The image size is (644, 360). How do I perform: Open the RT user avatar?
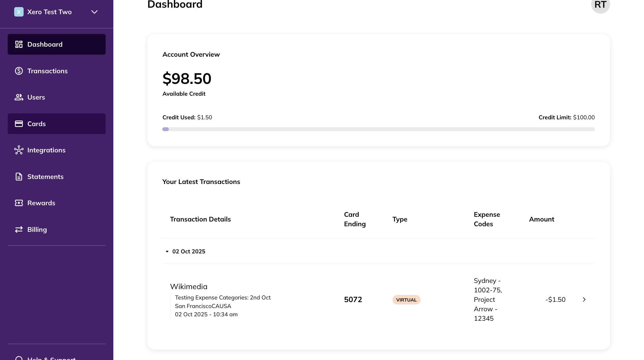coord(600,5)
